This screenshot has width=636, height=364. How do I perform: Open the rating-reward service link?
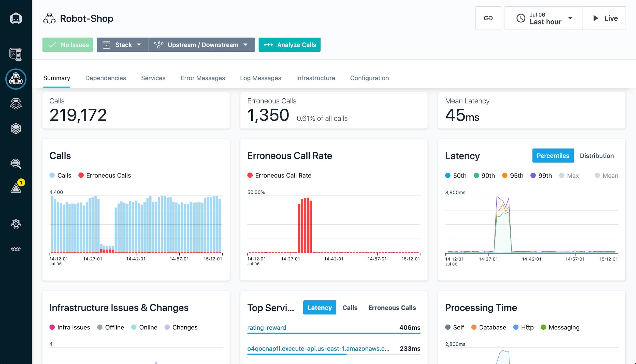point(266,327)
